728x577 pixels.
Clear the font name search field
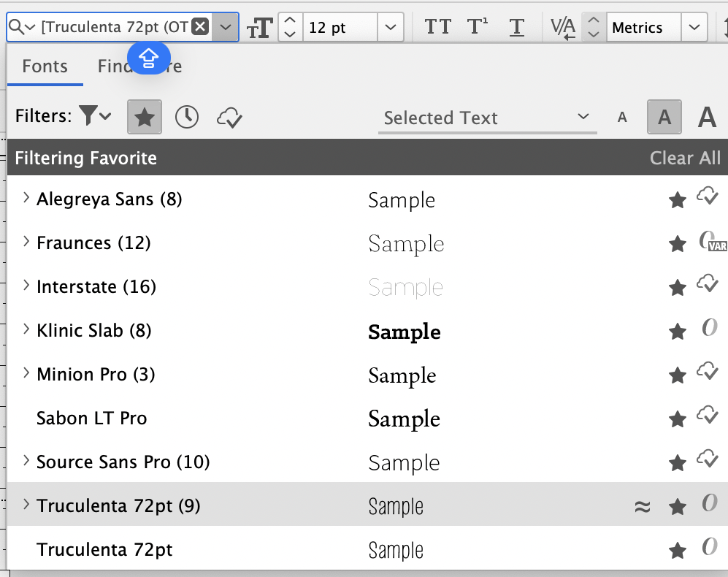200,26
